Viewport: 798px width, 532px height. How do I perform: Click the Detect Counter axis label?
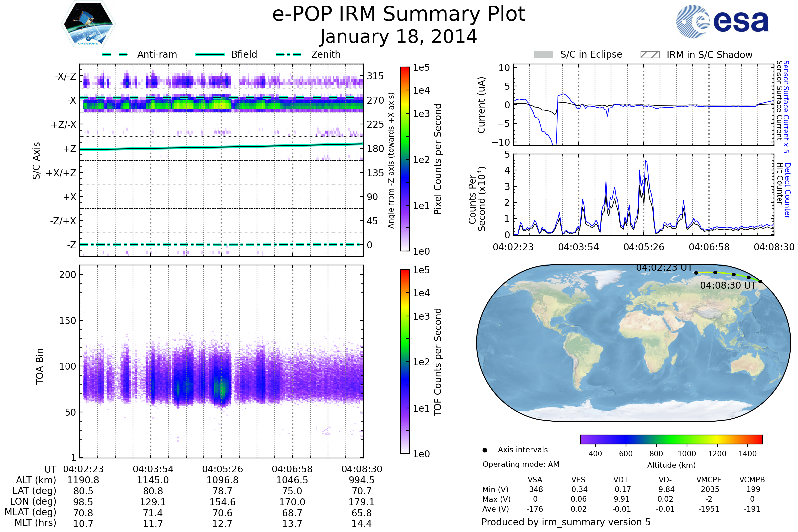pyautogui.click(x=787, y=190)
